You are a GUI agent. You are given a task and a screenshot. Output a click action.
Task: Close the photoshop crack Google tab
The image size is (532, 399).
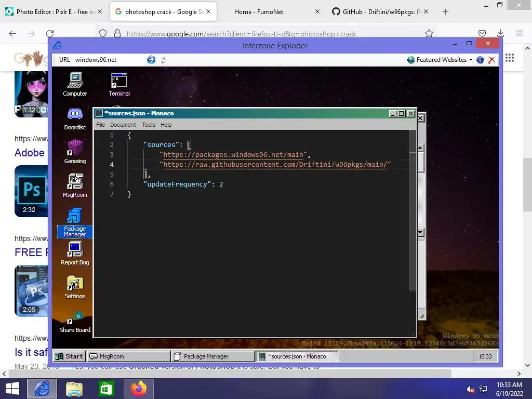(208, 11)
